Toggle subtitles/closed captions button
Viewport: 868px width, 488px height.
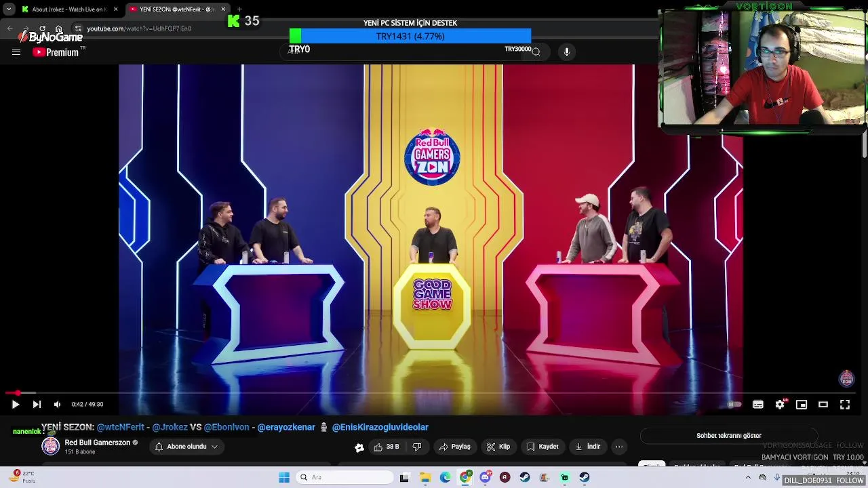[758, 404]
